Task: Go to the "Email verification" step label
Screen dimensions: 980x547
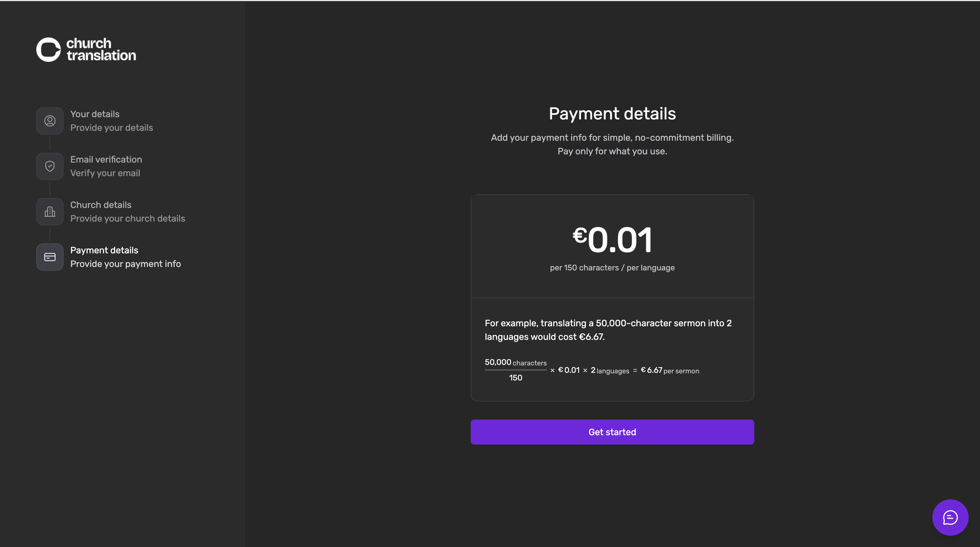Action: click(x=106, y=159)
